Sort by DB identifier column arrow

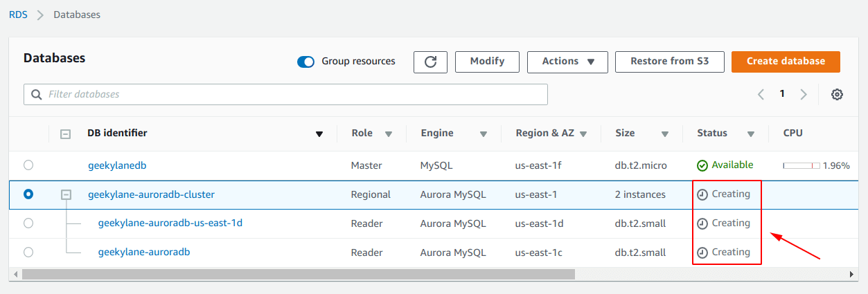point(319,134)
